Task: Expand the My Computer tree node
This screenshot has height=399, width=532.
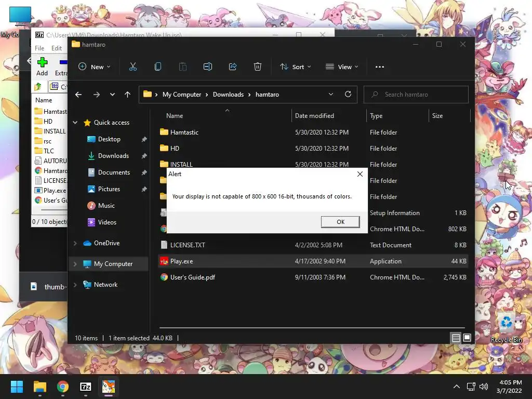Action: coord(75,264)
